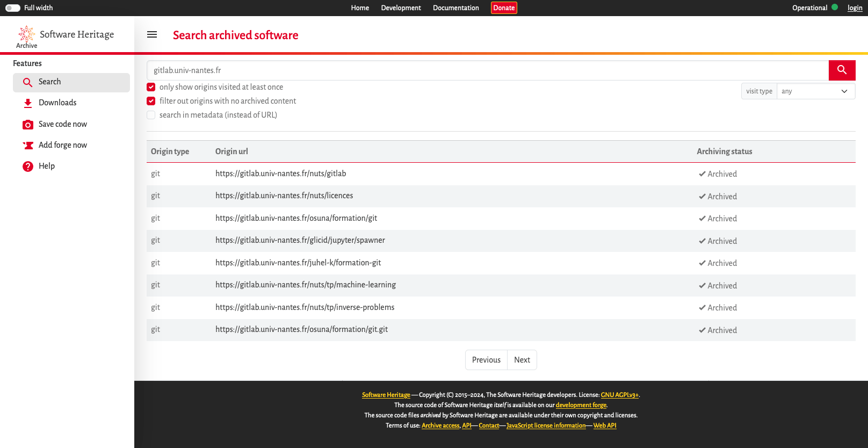Image resolution: width=868 pixels, height=448 pixels.
Task: Open the nuts/gitlab origin link
Action: click(280, 174)
